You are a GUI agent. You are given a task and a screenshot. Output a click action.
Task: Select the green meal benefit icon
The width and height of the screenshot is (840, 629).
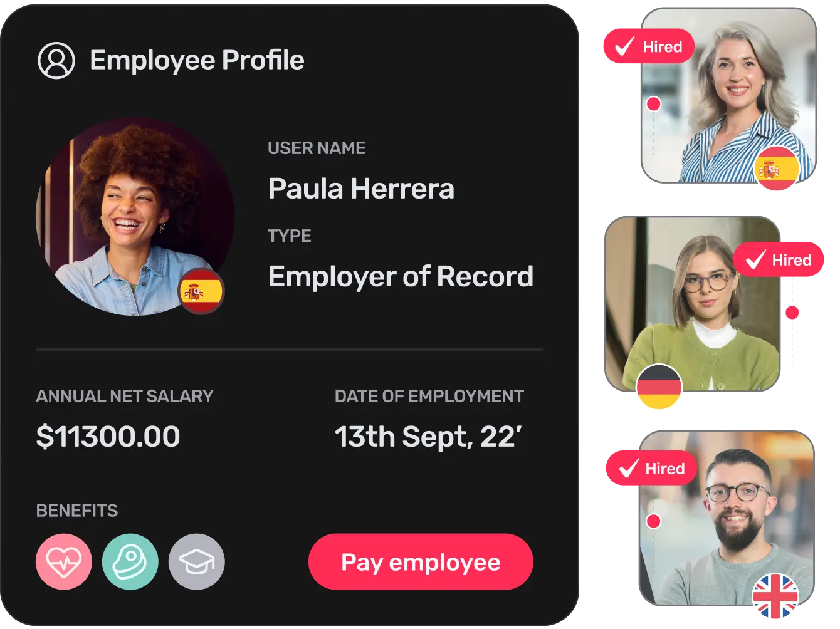130,562
